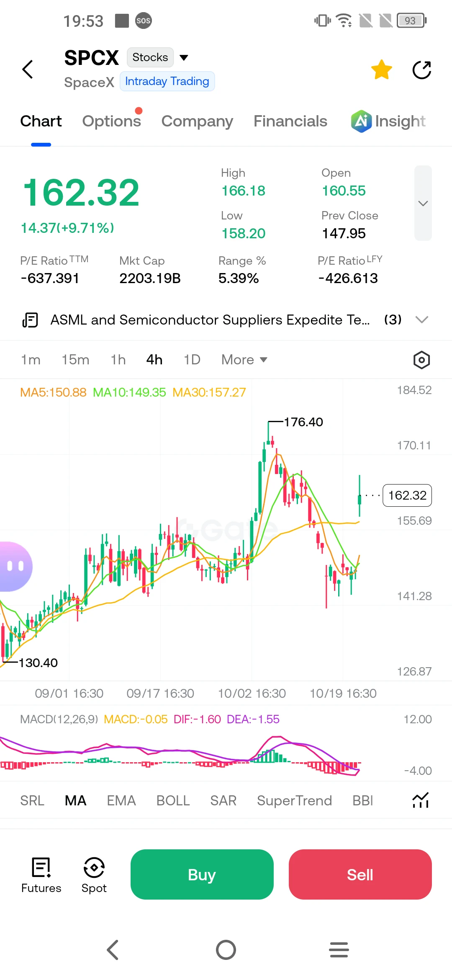Select the BBI indicator
This screenshot has width=452, height=980.
pyautogui.click(x=363, y=800)
